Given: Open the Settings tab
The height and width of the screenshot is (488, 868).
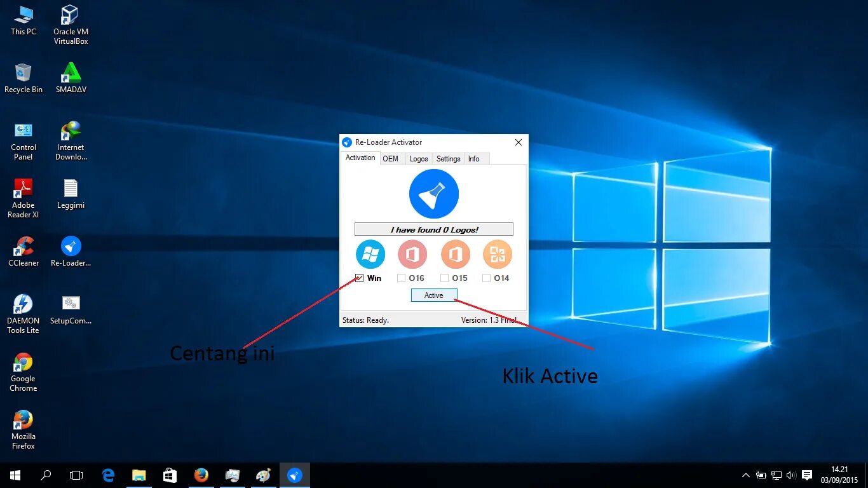Looking at the screenshot, I should pyautogui.click(x=449, y=159).
